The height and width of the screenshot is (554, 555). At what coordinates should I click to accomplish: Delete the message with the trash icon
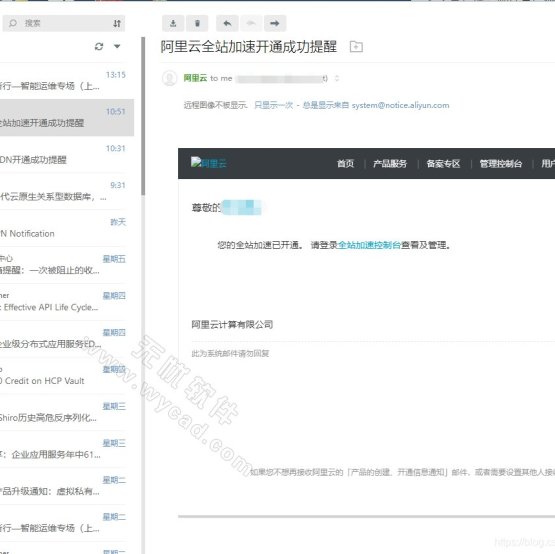pyautogui.click(x=197, y=23)
